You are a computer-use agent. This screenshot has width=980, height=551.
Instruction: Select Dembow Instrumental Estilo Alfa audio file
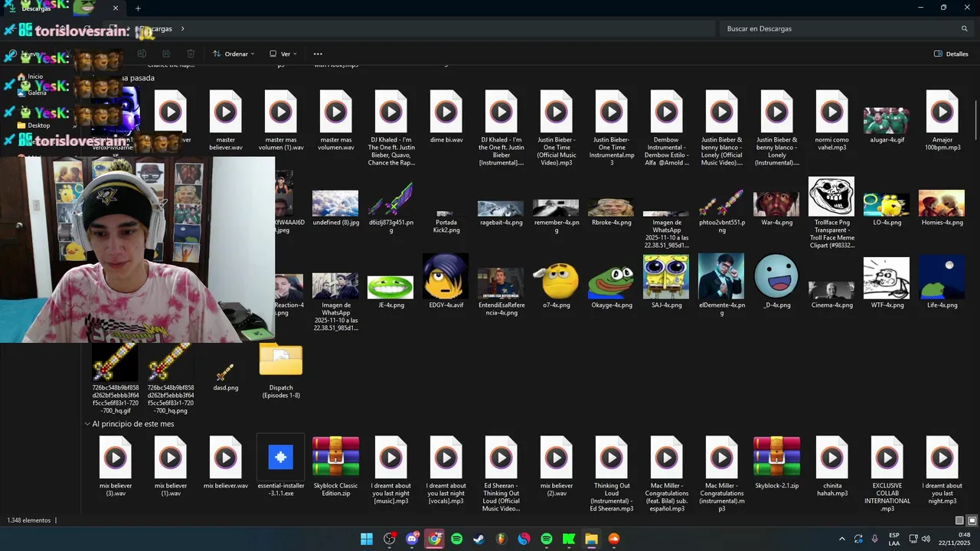666,127
